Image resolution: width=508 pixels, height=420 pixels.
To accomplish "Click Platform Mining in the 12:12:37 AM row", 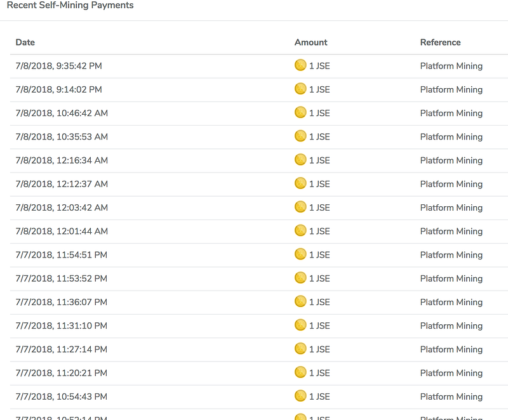I will [x=451, y=184].
